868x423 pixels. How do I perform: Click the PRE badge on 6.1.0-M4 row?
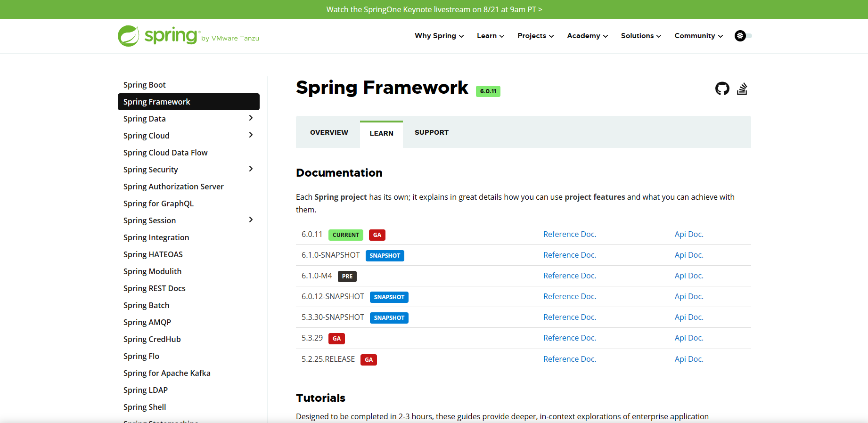coord(347,277)
